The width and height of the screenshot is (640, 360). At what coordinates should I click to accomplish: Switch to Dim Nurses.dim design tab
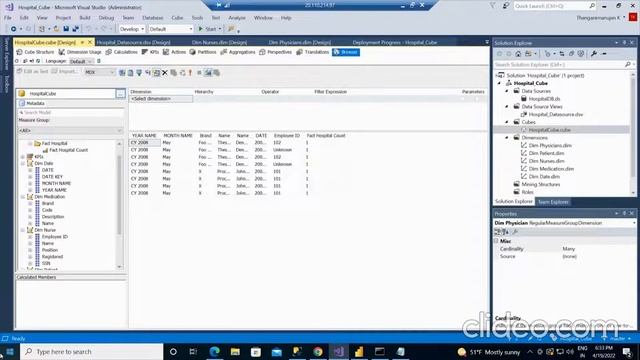219,42
